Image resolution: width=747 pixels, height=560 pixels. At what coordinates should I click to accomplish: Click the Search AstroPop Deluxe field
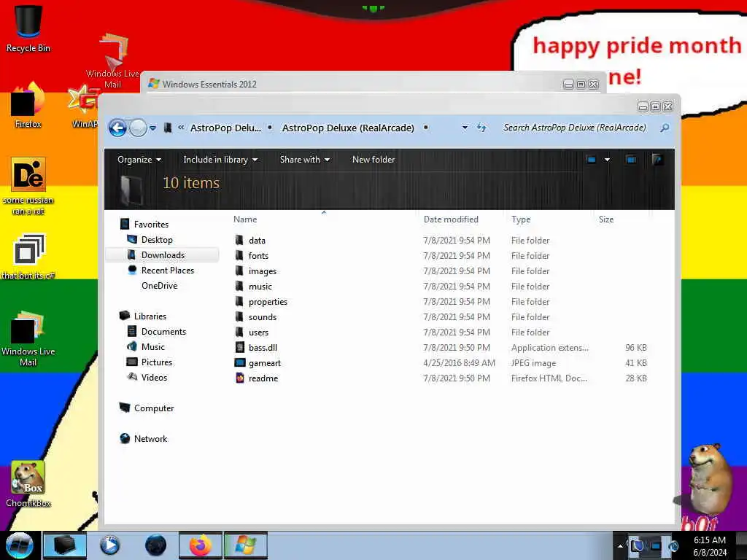[575, 128]
